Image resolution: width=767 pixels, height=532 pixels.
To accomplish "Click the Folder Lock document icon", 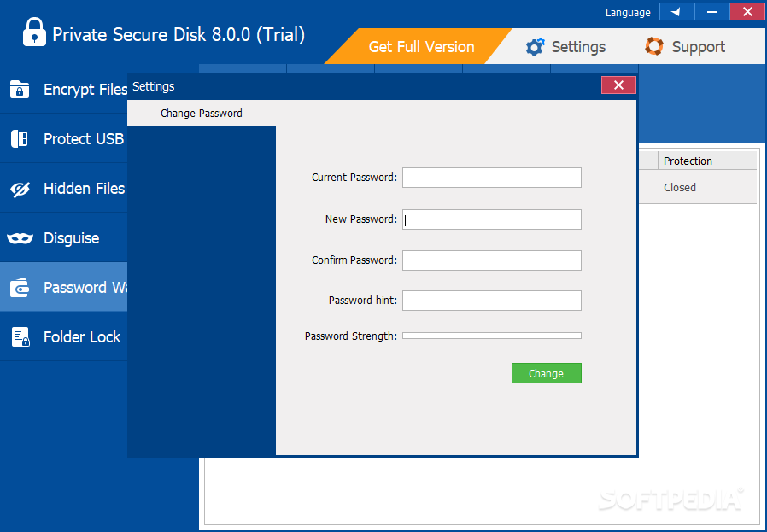I will [20, 337].
